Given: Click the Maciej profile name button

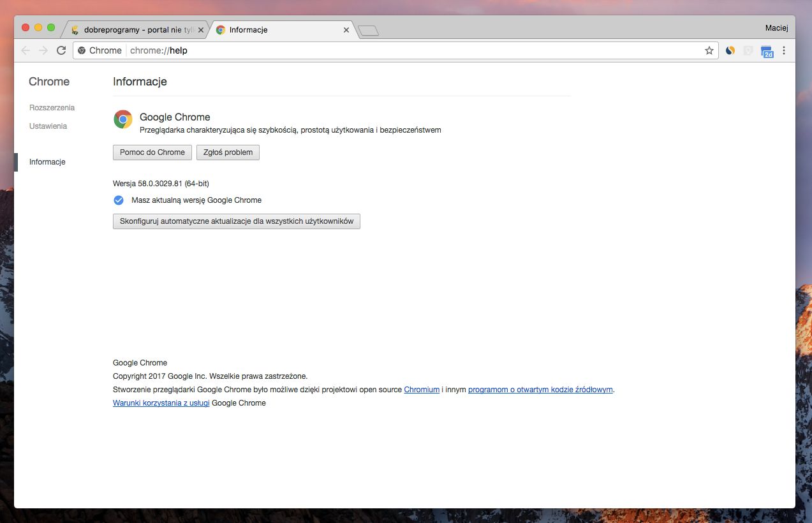Looking at the screenshot, I should (x=777, y=28).
